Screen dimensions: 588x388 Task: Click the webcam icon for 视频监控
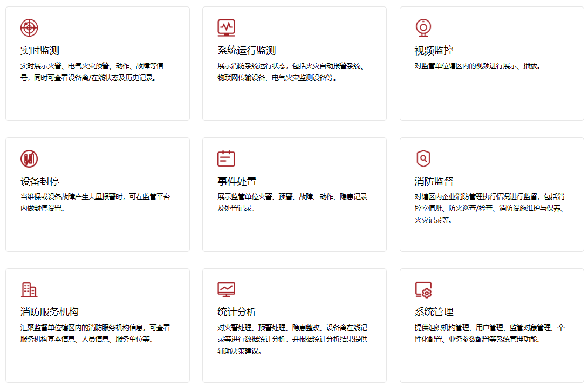click(423, 27)
